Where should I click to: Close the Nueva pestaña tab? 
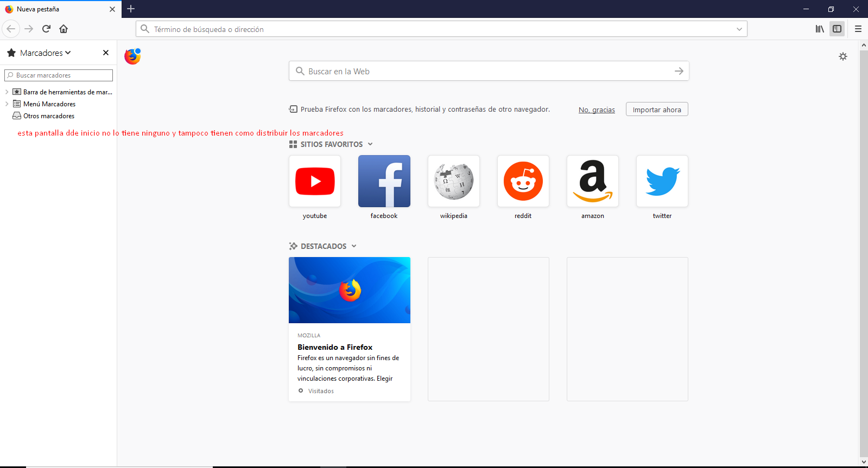112,9
